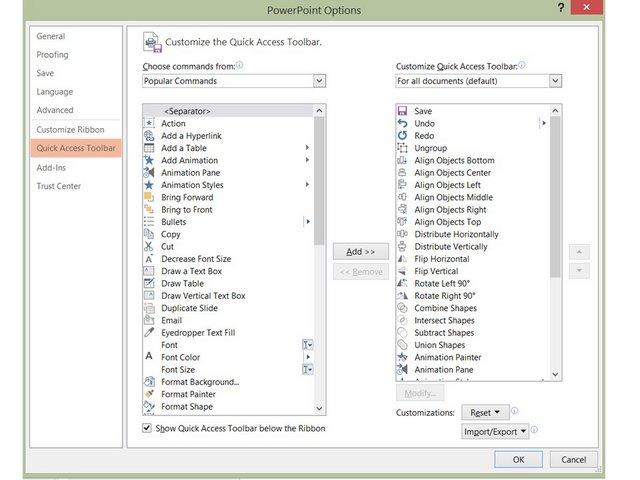Expand the Bullets submenu arrow
The image size is (640, 480).
click(x=308, y=222)
